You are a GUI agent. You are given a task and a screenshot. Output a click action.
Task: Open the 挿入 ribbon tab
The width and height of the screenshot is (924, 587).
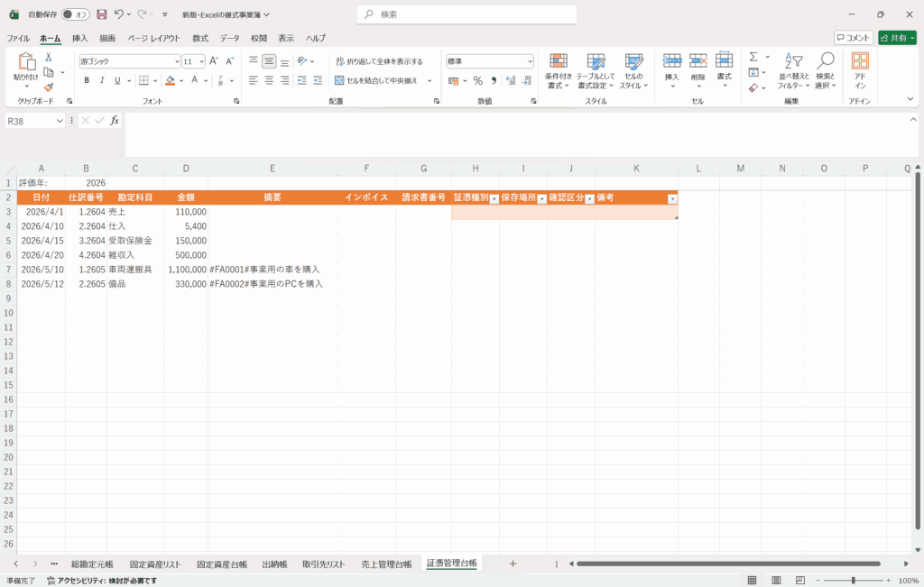(x=79, y=38)
